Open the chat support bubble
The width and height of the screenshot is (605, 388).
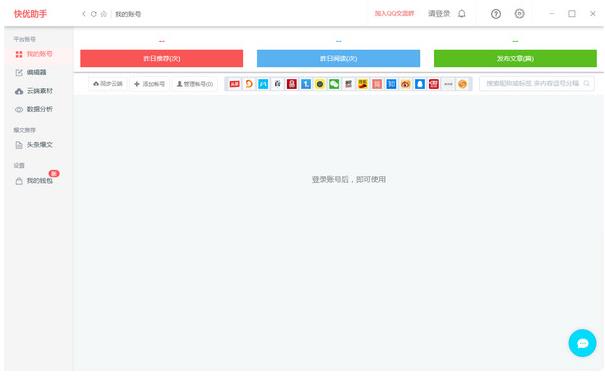tap(582, 343)
